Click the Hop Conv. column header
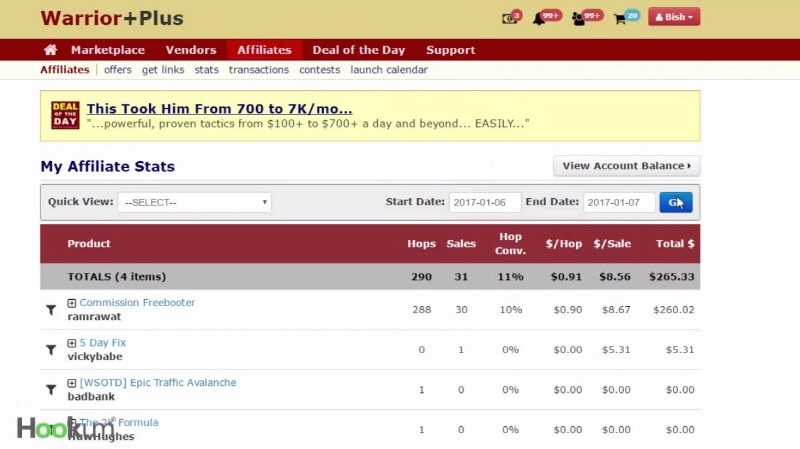 pos(510,243)
